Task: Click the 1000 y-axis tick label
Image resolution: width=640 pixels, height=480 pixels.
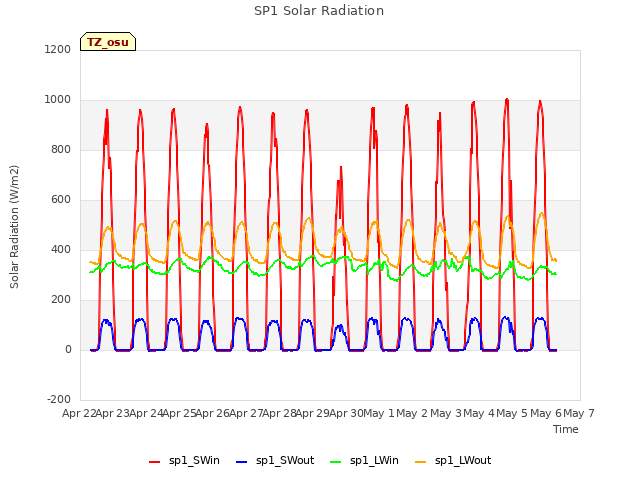Action: coord(58,100)
